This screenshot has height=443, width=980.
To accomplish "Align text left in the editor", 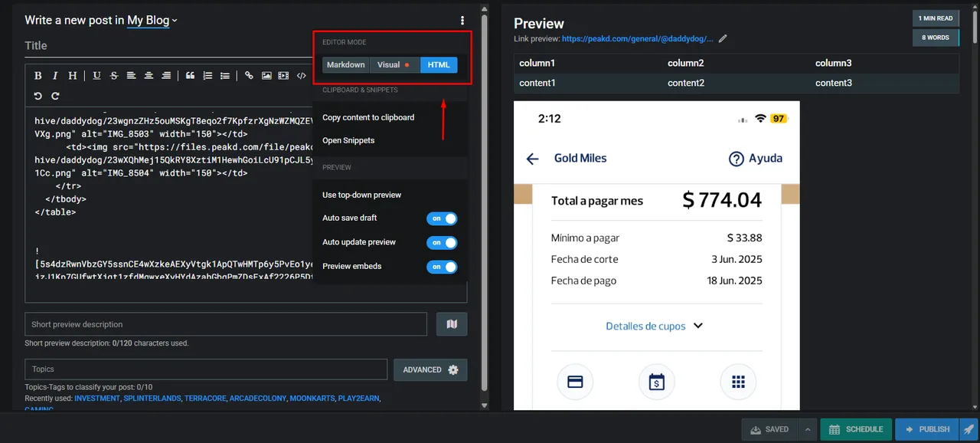I will pyautogui.click(x=131, y=76).
